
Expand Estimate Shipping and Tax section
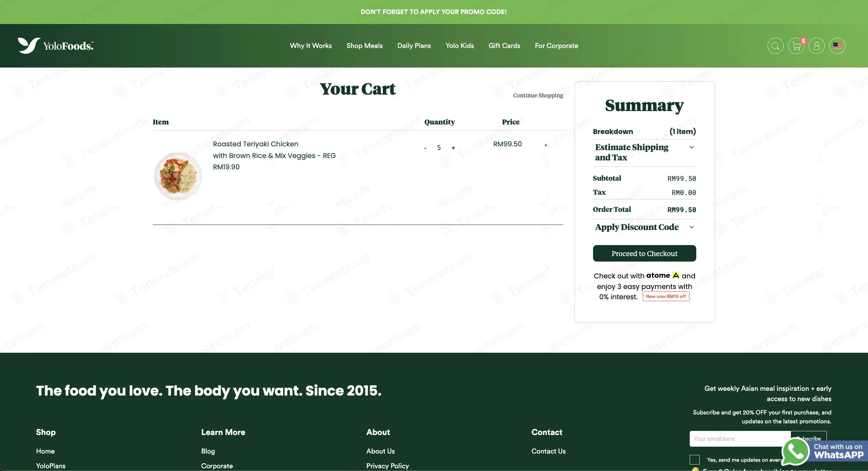(x=644, y=153)
